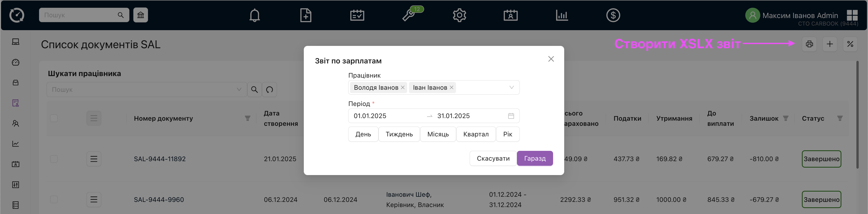Click the dollar sign cash icon

(613, 15)
